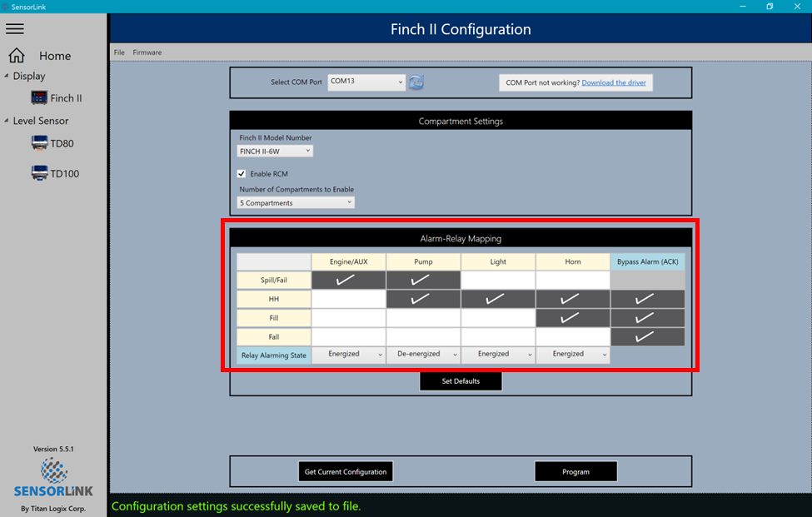
Task: Open the Number of Compartments dropdown
Action: point(295,201)
